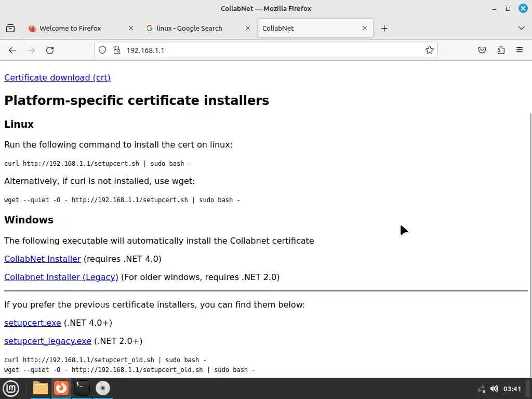Click the Linux section heading
The height and width of the screenshot is (399, 532).
[19, 124]
